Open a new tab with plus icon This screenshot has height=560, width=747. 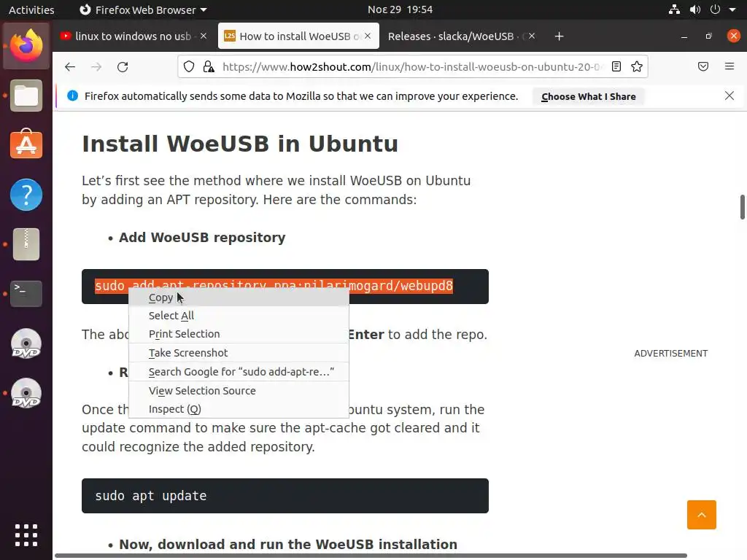click(x=560, y=36)
